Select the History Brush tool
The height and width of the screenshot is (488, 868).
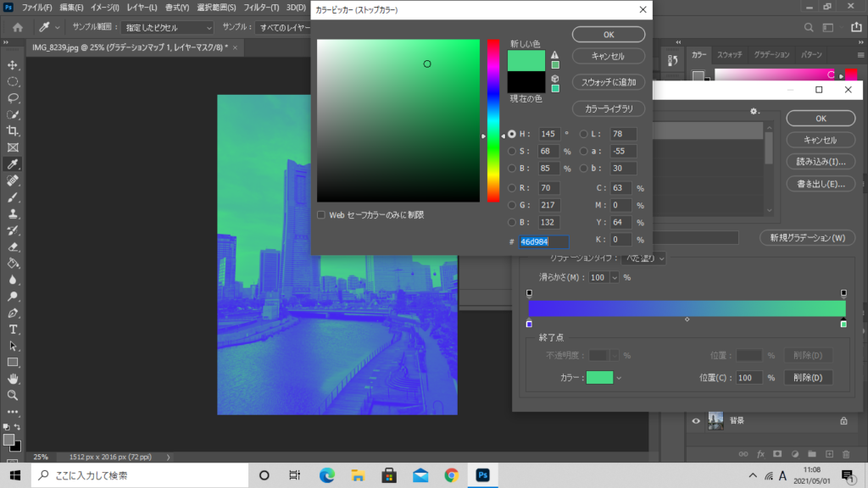(12, 230)
